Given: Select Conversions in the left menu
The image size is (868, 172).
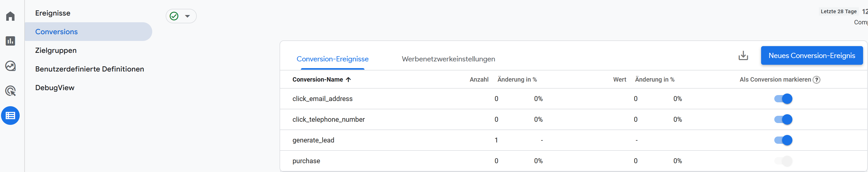Looking at the screenshot, I should tap(88, 32).
